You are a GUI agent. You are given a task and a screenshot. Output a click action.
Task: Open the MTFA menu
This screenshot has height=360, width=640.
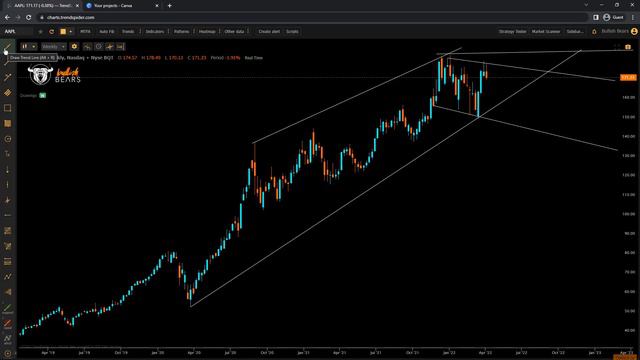[85, 31]
